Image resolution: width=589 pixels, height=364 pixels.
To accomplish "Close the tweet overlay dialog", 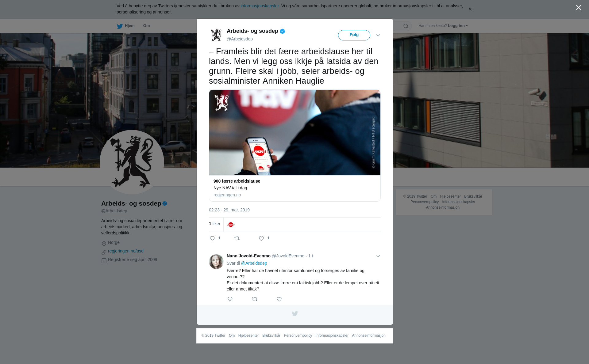I will [579, 7].
